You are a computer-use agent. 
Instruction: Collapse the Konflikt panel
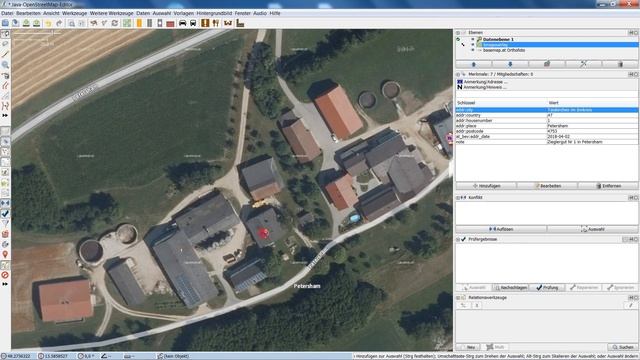pyautogui.click(x=458, y=198)
